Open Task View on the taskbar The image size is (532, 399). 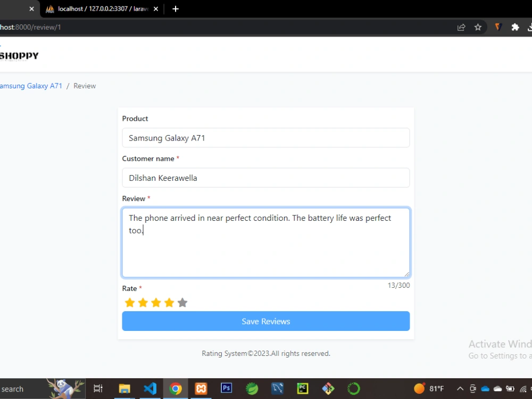point(98,388)
